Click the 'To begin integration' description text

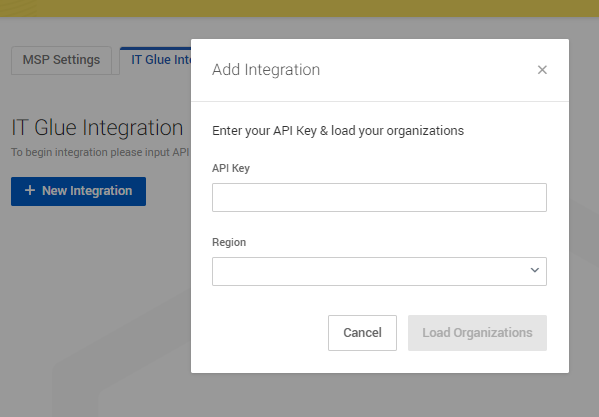(x=100, y=152)
